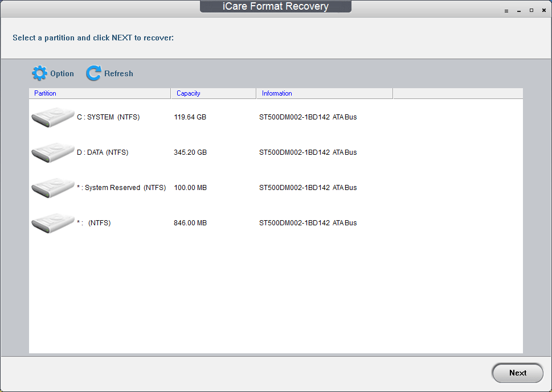The width and height of the screenshot is (552, 392).
Task: Click the 345.20 GB capacity value
Action: point(190,152)
